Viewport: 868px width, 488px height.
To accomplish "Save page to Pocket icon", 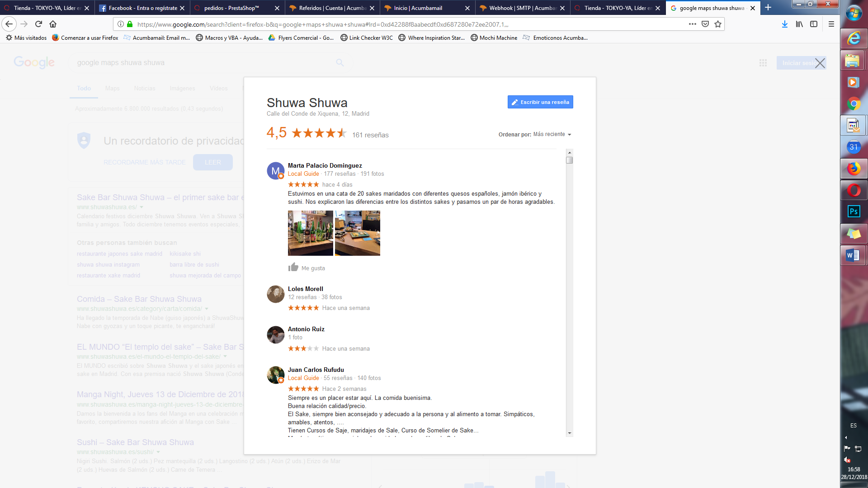I will pyautogui.click(x=705, y=24).
